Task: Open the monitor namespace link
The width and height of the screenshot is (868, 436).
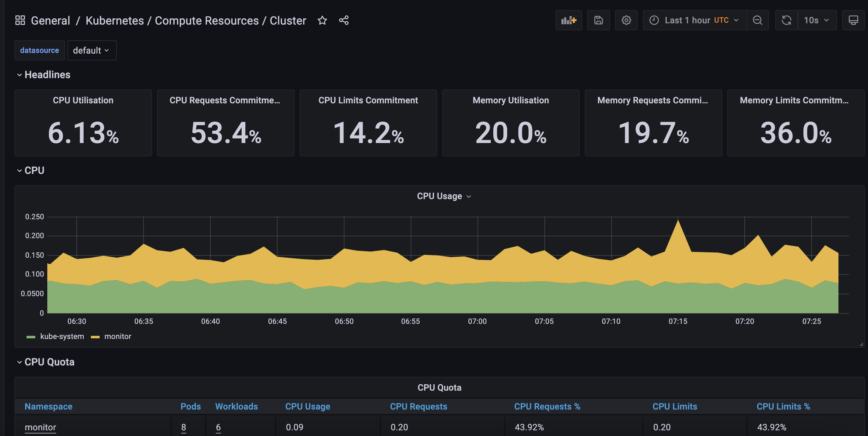Action: pos(40,427)
